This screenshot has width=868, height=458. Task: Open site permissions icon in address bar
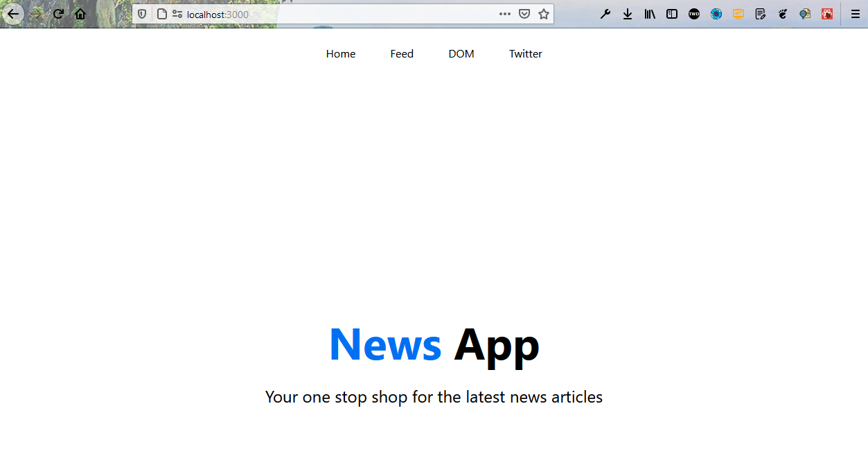(x=177, y=14)
